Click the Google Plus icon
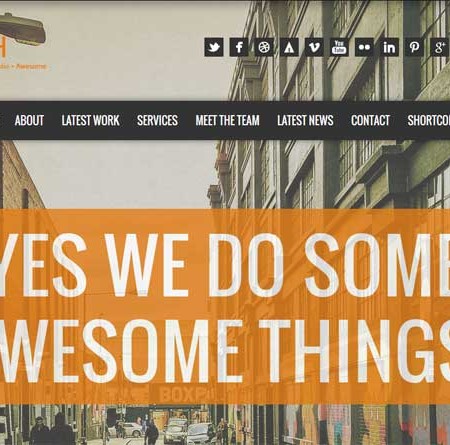 440,47
